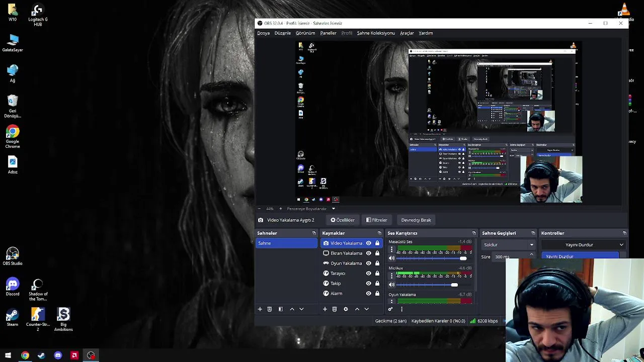This screenshot has height=362, width=644.
Task: Open the Paneller menu
Action: (328, 33)
